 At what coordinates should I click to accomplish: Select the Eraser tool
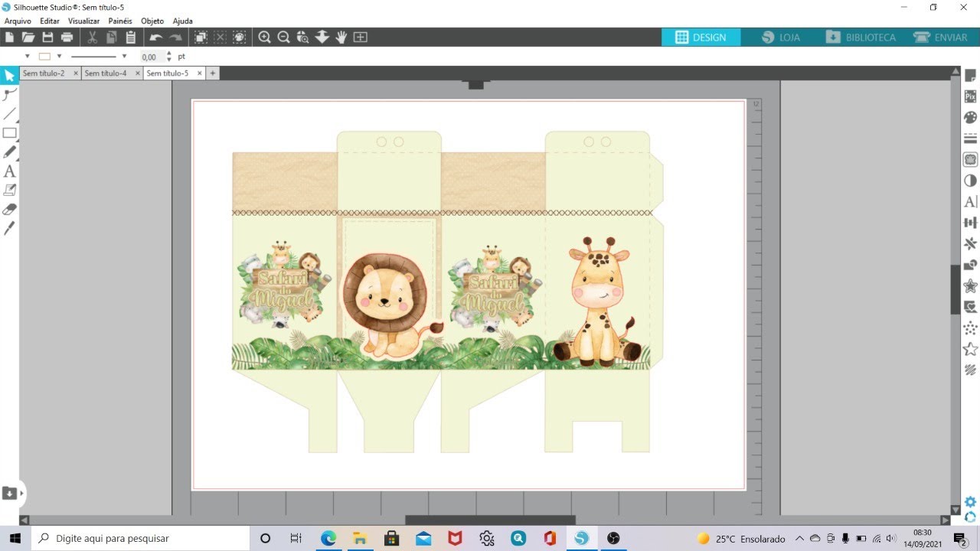click(9, 209)
